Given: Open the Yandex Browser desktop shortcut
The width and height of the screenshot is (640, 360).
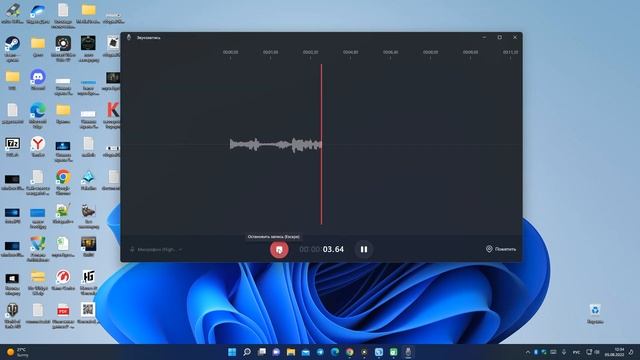Looking at the screenshot, I should point(38,147).
